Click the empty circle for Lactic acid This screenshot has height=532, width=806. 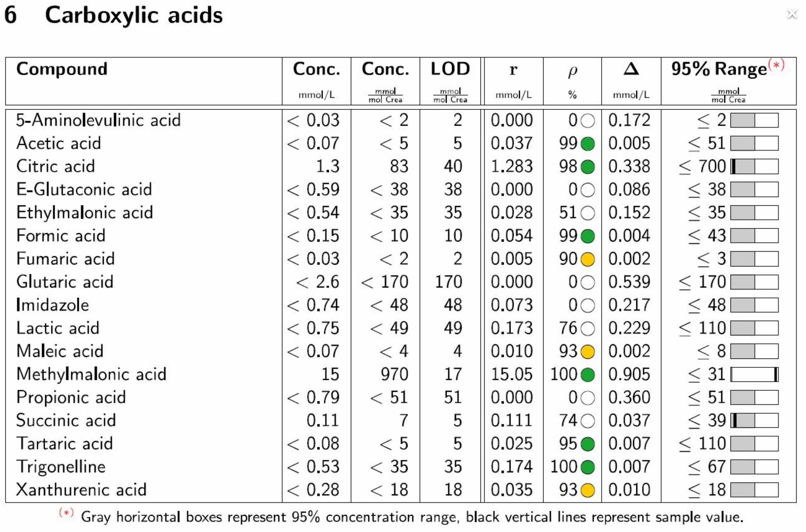[x=588, y=328]
